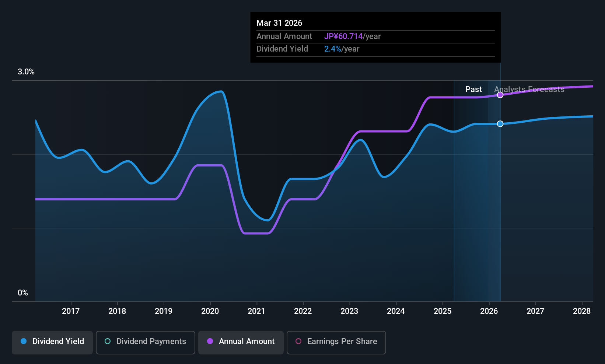Click the Past region label

pos(473,90)
